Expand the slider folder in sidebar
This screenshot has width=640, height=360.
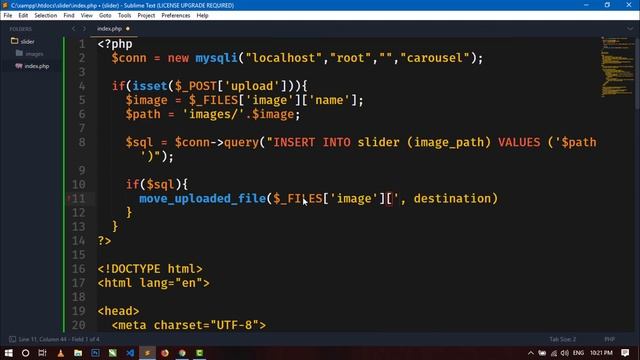[x=27, y=41]
